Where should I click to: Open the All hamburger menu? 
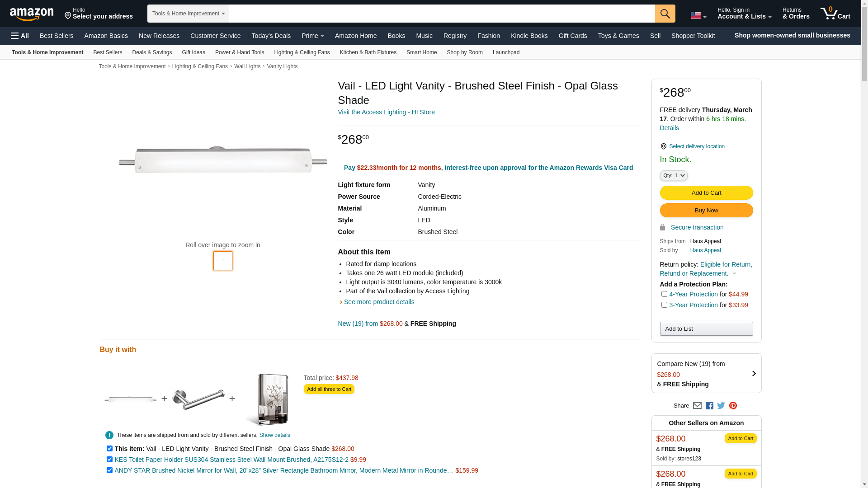click(20, 36)
